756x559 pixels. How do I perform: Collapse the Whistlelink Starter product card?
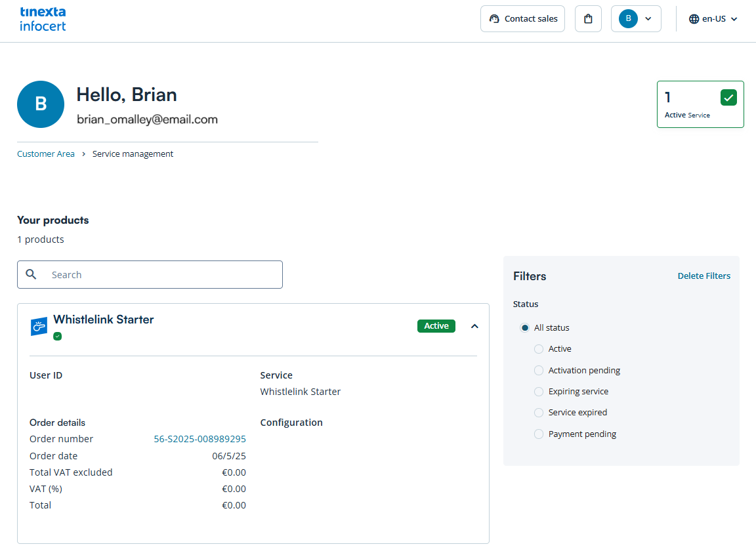tap(474, 326)
